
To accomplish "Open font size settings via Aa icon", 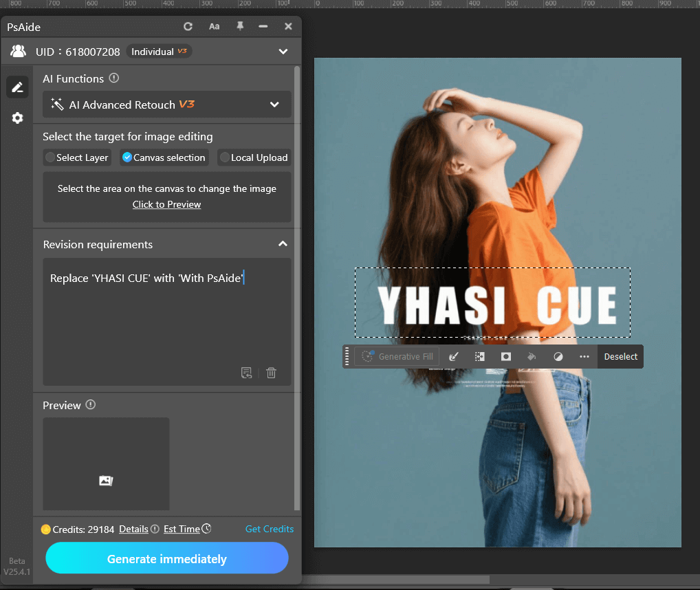I will 214,26.
